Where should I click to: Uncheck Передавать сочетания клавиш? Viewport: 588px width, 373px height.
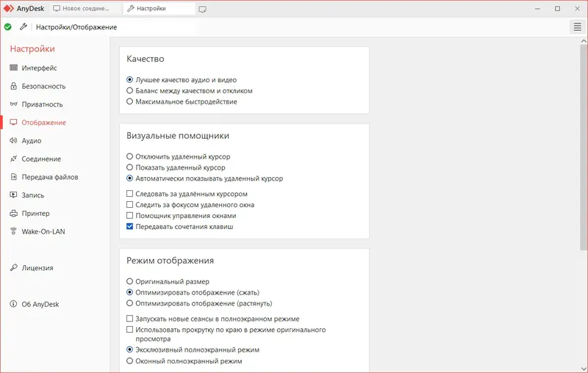(x=130, y=227)
